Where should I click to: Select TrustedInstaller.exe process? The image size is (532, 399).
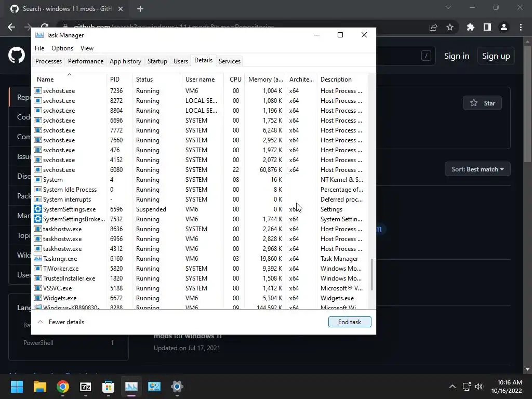point(200,278)
